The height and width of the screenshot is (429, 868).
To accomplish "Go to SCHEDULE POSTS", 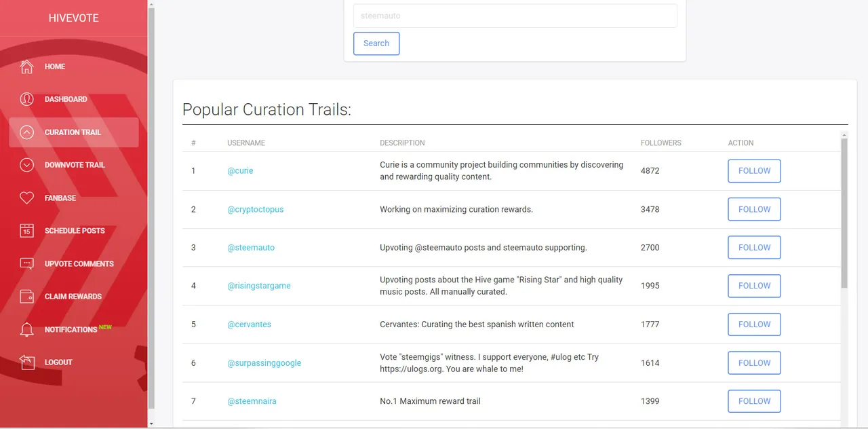I will [75, 231].
